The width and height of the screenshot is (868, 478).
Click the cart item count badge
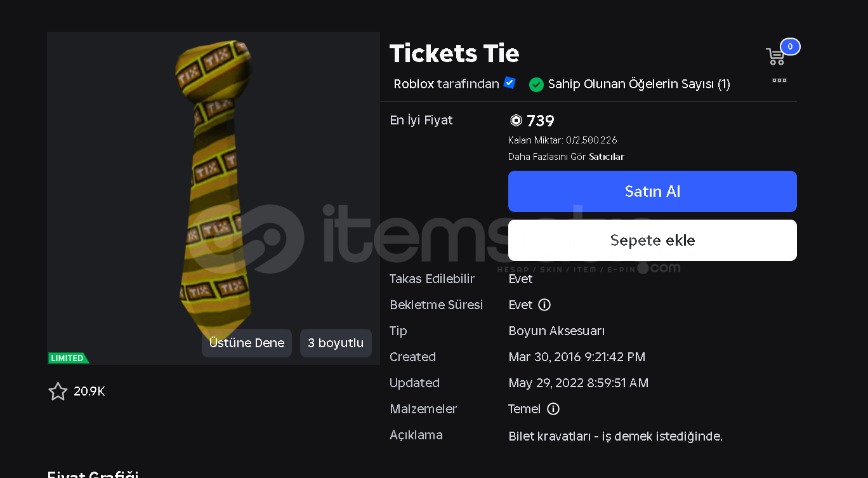pyautogui.click(x=790, y=46)
